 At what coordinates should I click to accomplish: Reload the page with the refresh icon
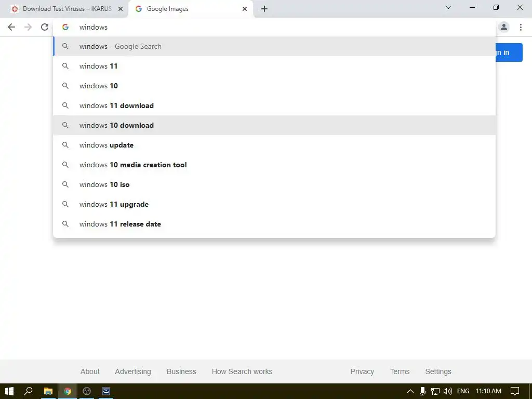45,27
